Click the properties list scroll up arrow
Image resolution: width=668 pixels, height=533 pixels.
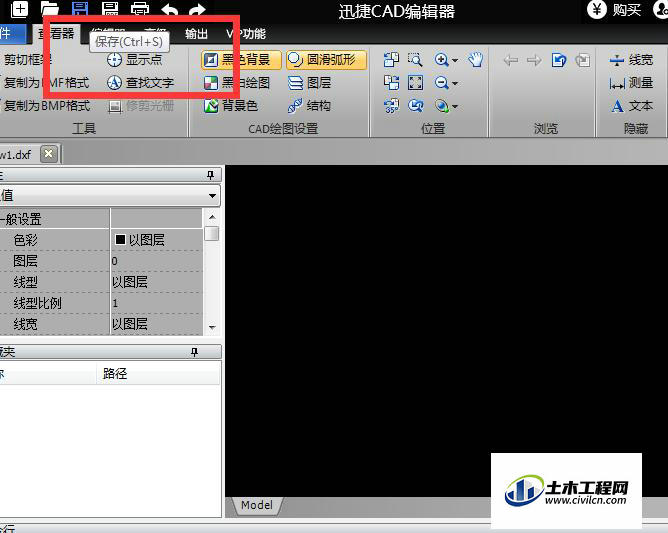point(212,217)
